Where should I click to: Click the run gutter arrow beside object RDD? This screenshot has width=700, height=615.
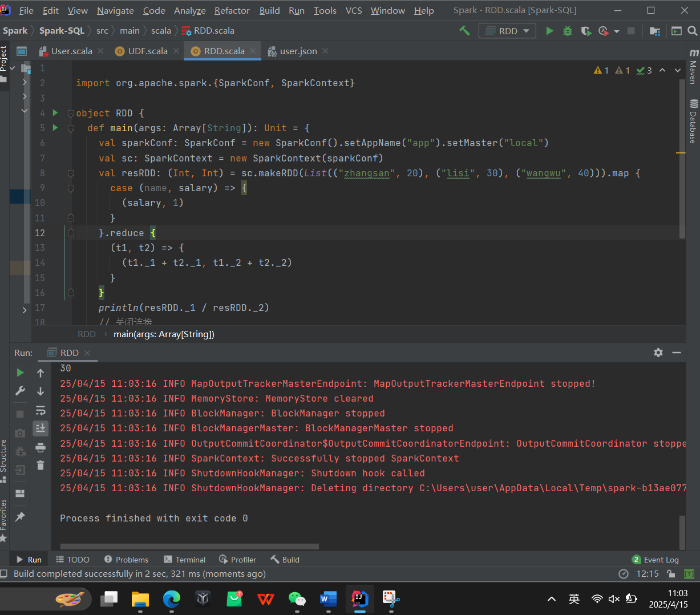click(x=55, y=113)
